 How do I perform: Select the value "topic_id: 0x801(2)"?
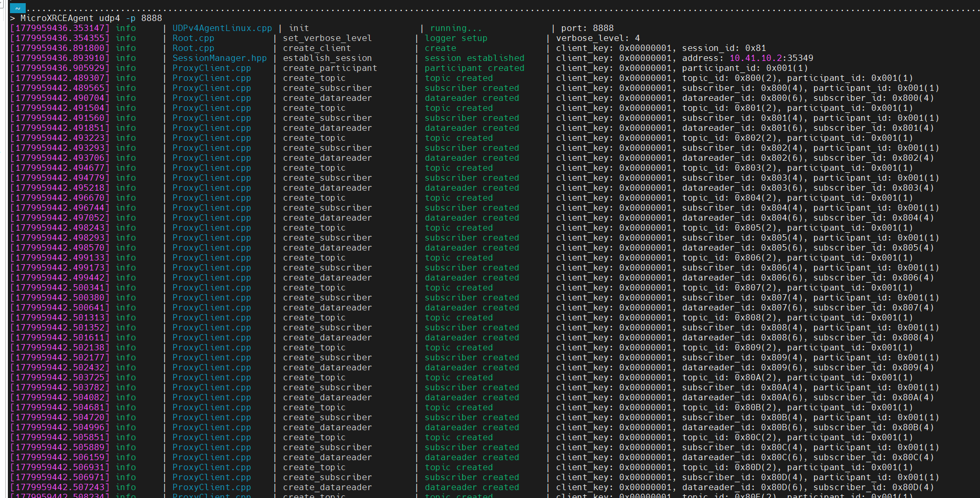(x=729, y=108)
